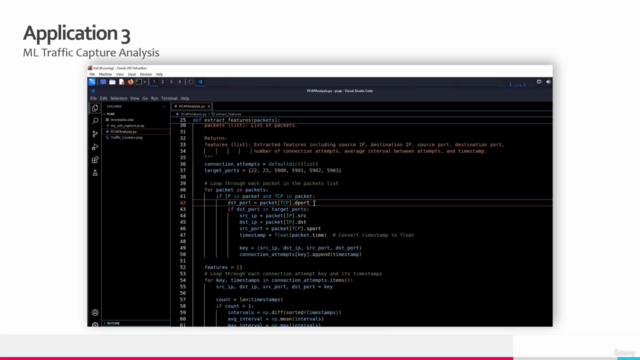This screenshot has width=640, height=360.
Task: Click the volume speaker icon in Kali panel
Action: coord(548,82)
